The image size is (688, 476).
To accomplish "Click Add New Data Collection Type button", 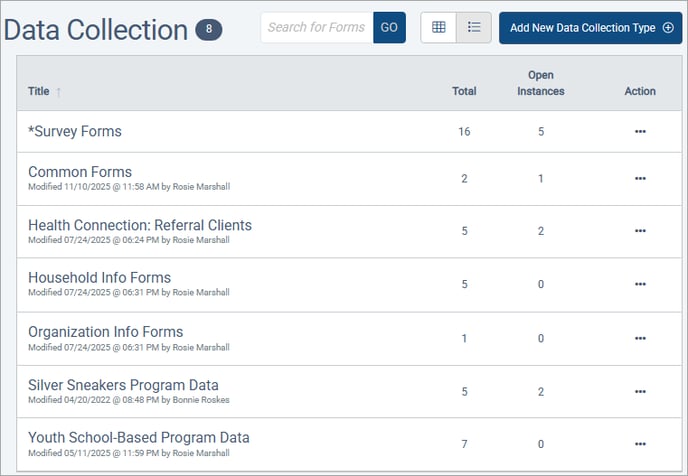I will 590,27.
